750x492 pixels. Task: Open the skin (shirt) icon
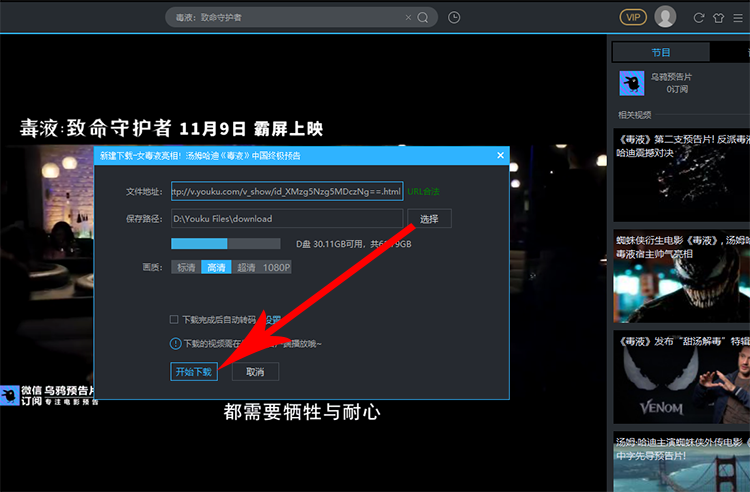(x=718, y=18)
